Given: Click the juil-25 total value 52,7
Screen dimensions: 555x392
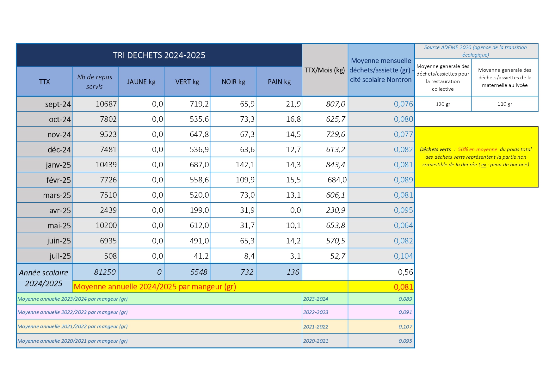Looking at the screenshot, I should [x=325, y=256].
